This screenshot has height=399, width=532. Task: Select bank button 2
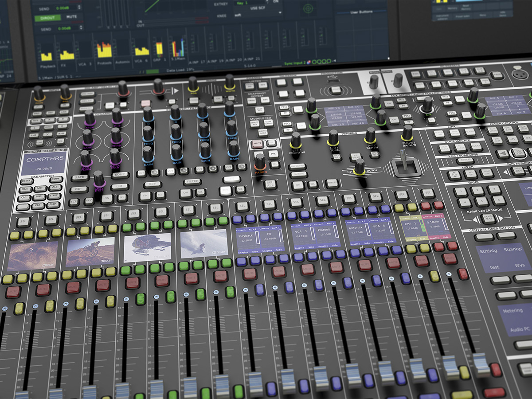[x=477, y=191]
